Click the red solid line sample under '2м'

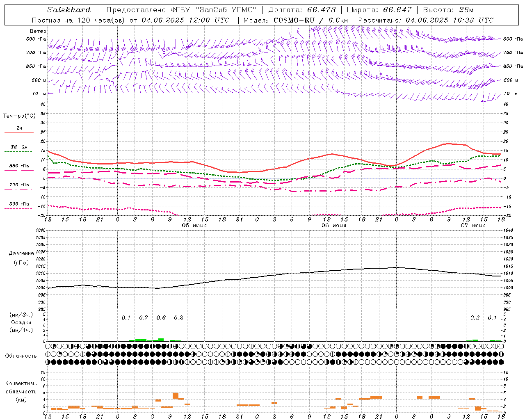click(x=19, y=133)
